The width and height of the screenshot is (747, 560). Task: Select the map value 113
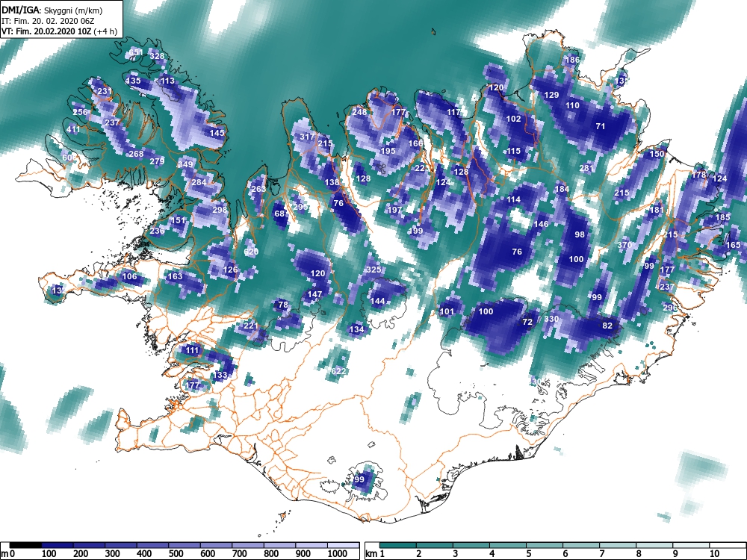(x=167, y=81)
